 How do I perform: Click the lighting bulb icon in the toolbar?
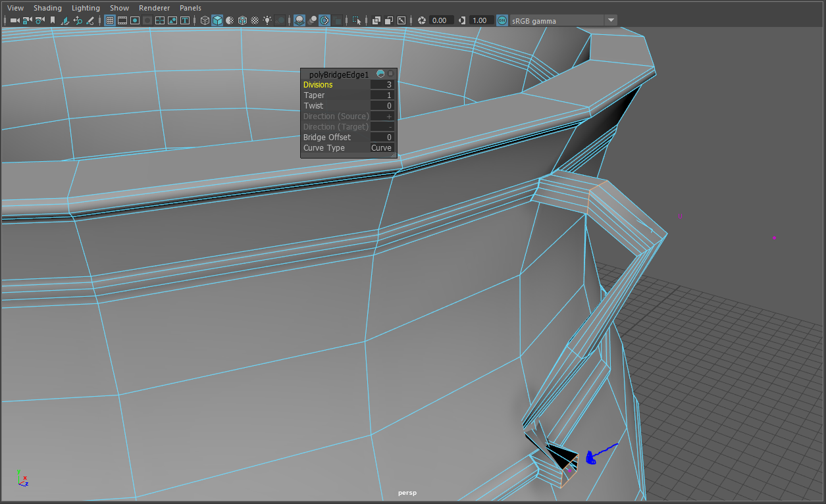pyautogui.click(x=267, y=20)
